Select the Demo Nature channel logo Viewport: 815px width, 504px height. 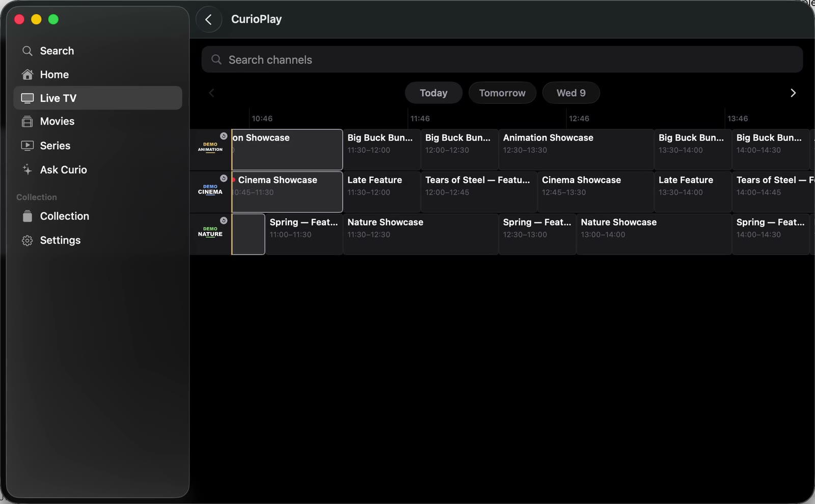(210, 232)
